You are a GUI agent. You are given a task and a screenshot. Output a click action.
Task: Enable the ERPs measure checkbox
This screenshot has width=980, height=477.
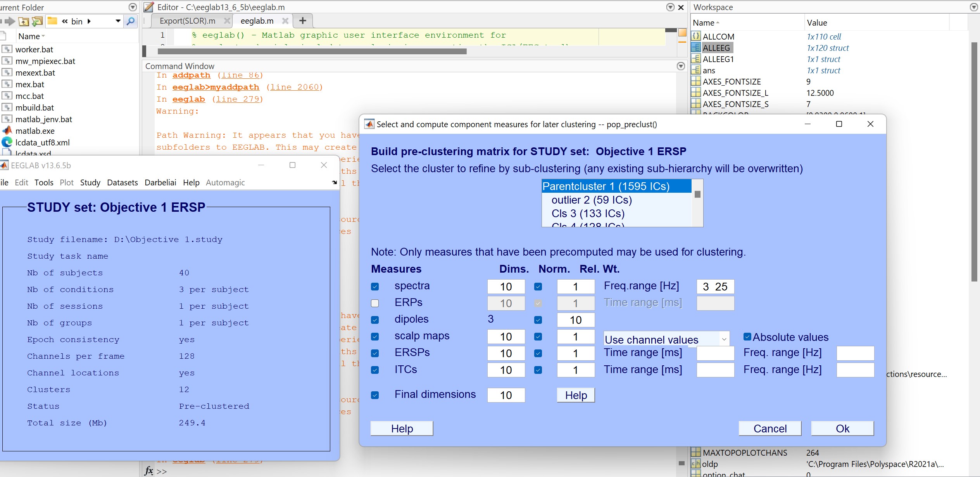[x=375, y=303]
